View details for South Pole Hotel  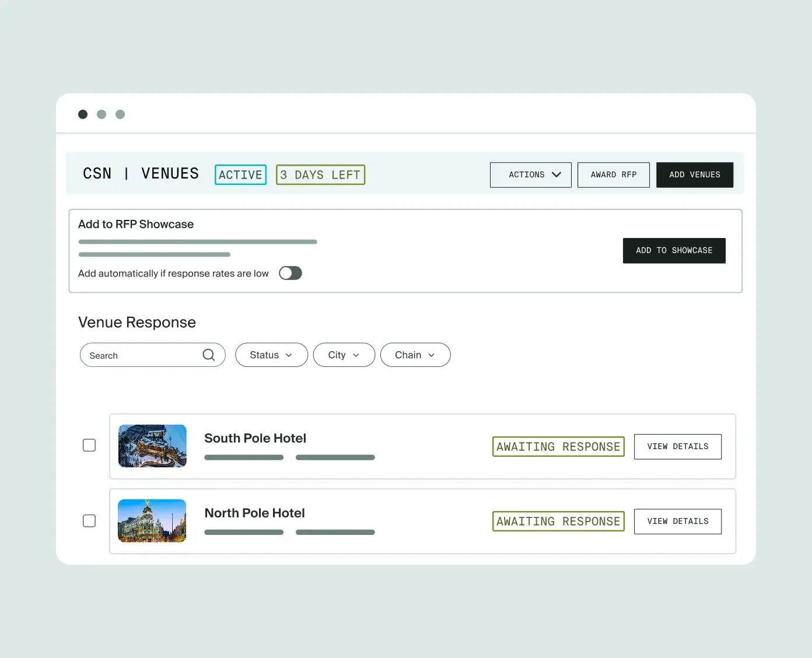coord(678,447)
